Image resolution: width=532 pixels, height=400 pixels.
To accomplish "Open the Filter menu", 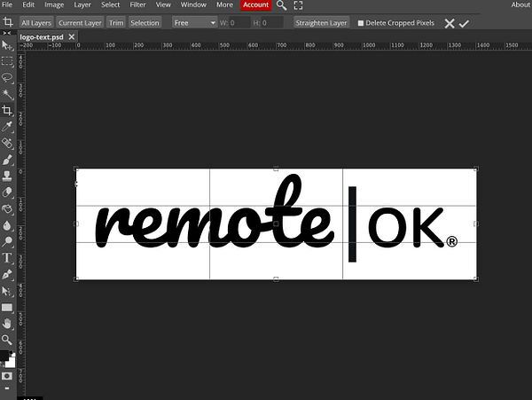I will tap(137, 4).
